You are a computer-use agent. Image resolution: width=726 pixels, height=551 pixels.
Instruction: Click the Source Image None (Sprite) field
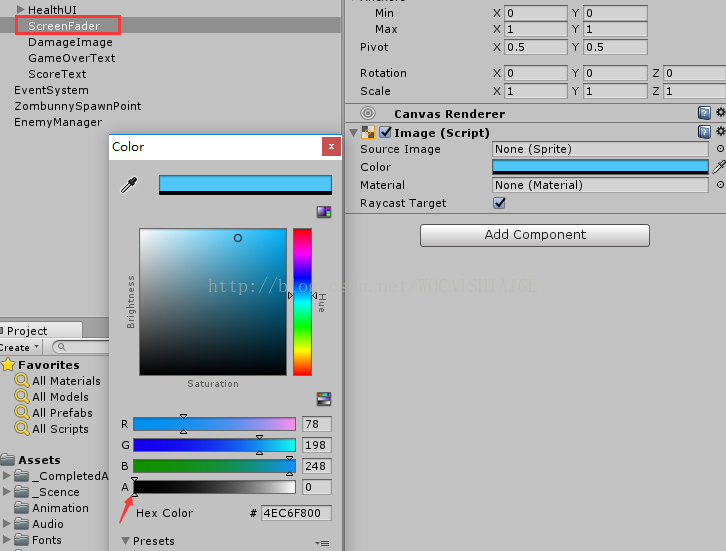pyautogui.click(x=600, y=149)
